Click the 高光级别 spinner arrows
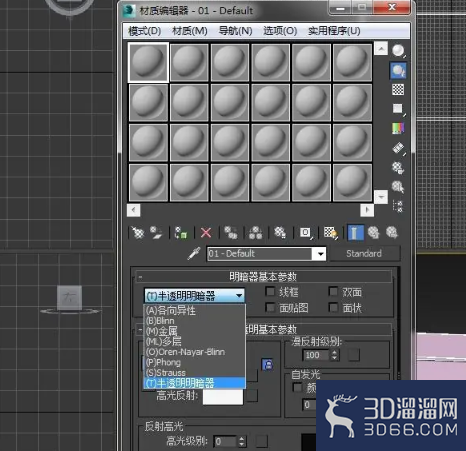 242,442
